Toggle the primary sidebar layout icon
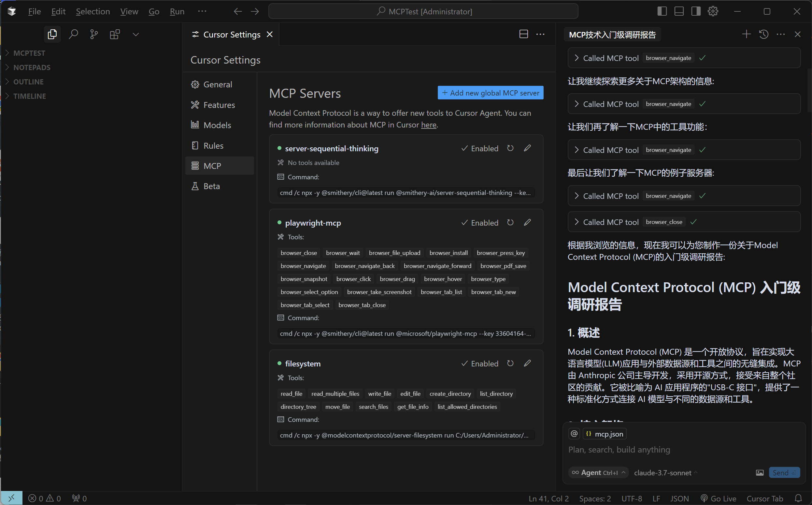The height and width of the screenshot is (505, 812). (x=662, y=11)
